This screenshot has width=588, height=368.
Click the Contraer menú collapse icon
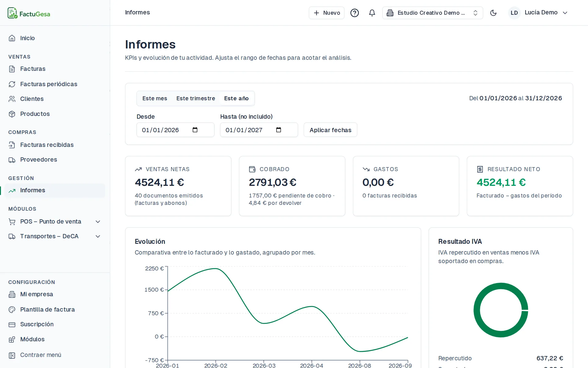click(12, 355)
